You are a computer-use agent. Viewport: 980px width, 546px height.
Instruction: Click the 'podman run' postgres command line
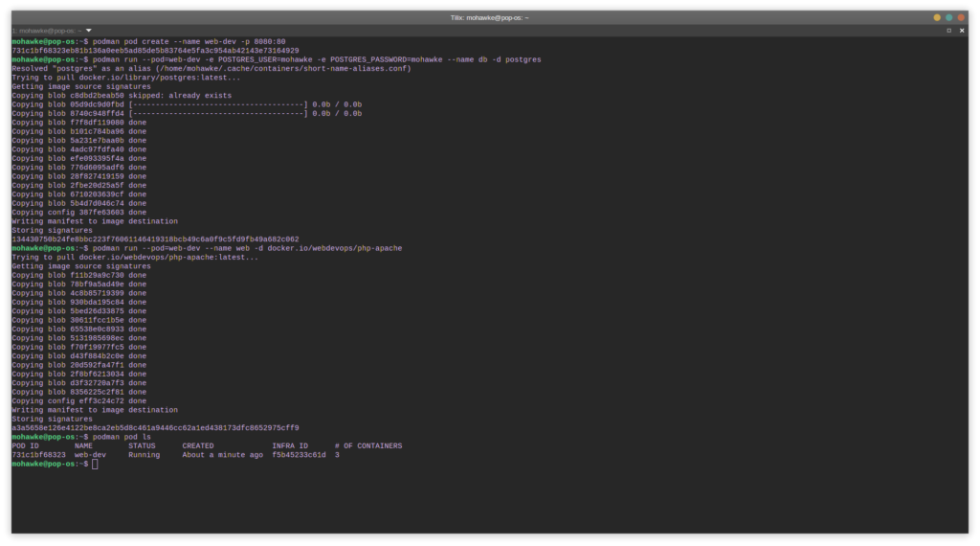click(316, 59)
